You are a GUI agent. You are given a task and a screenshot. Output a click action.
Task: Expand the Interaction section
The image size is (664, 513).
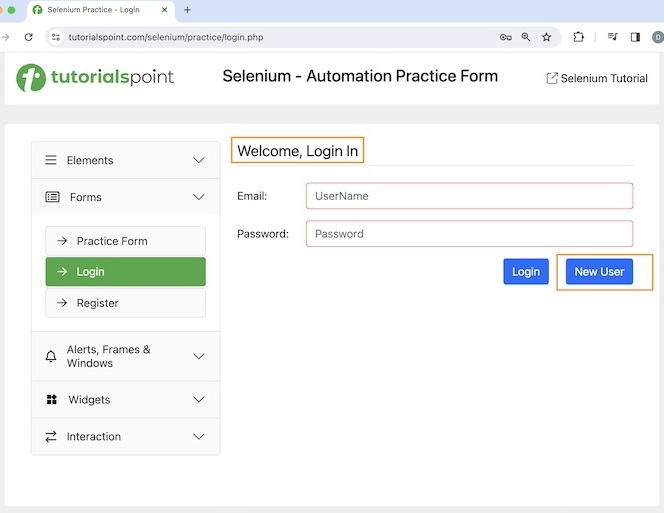coord(199,437)
